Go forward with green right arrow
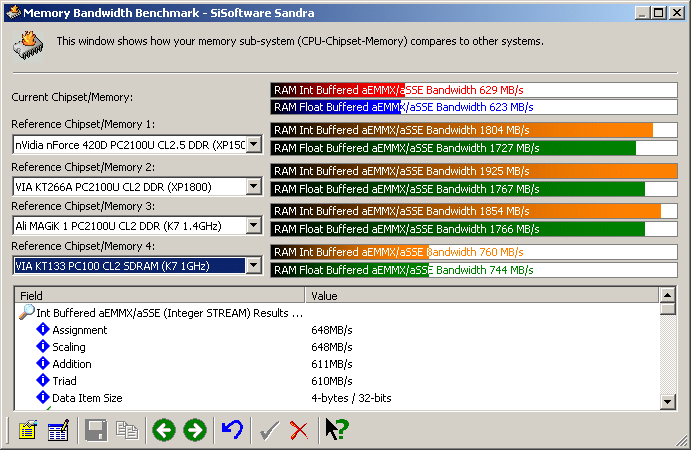Image resolution: width=691 pixels, height=450 pixels. pos(195,430)
